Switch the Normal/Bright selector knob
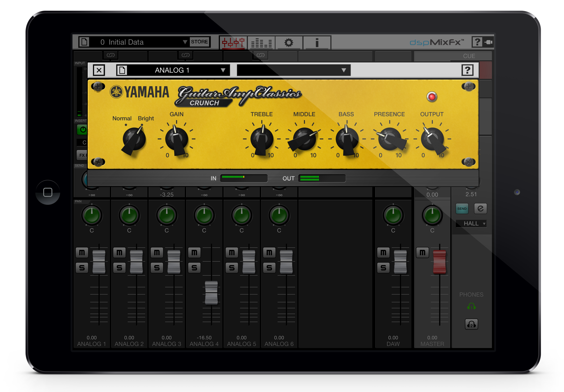This screenshot has height=392, width=564. point(134,139)
